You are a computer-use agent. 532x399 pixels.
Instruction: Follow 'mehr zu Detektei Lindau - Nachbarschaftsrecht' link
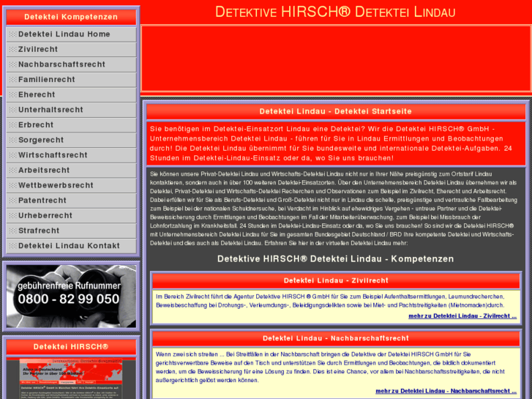click(446, 391)
